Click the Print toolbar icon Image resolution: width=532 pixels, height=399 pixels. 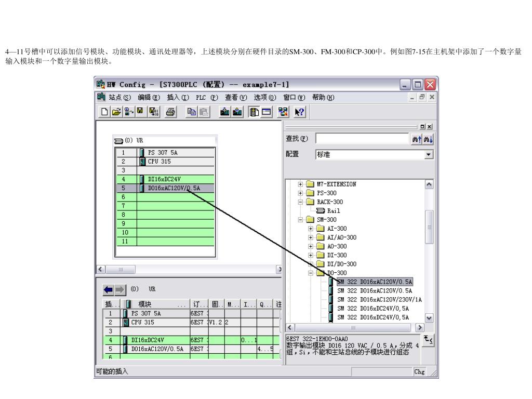[x=170, y=112]
